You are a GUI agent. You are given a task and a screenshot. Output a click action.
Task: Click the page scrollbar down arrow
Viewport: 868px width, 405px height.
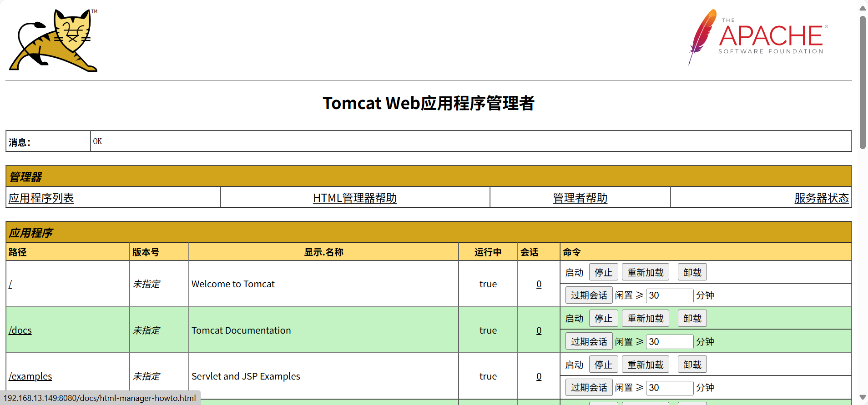coord(863,397)
